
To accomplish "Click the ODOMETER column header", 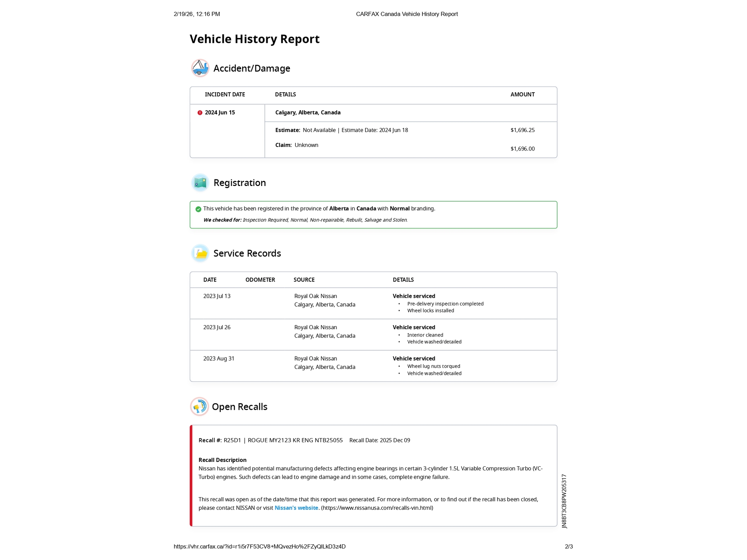I will pos(260,280).
